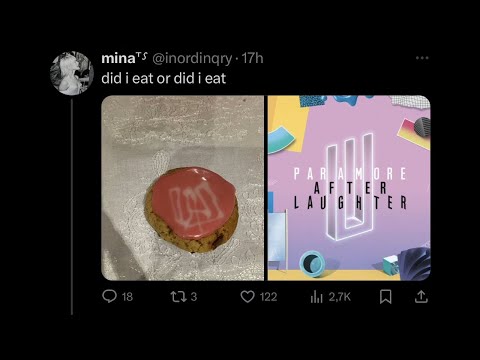The image size is (480, 360).
Task: Visit the @inordinqry handle
Action: [x=192, y=59]
